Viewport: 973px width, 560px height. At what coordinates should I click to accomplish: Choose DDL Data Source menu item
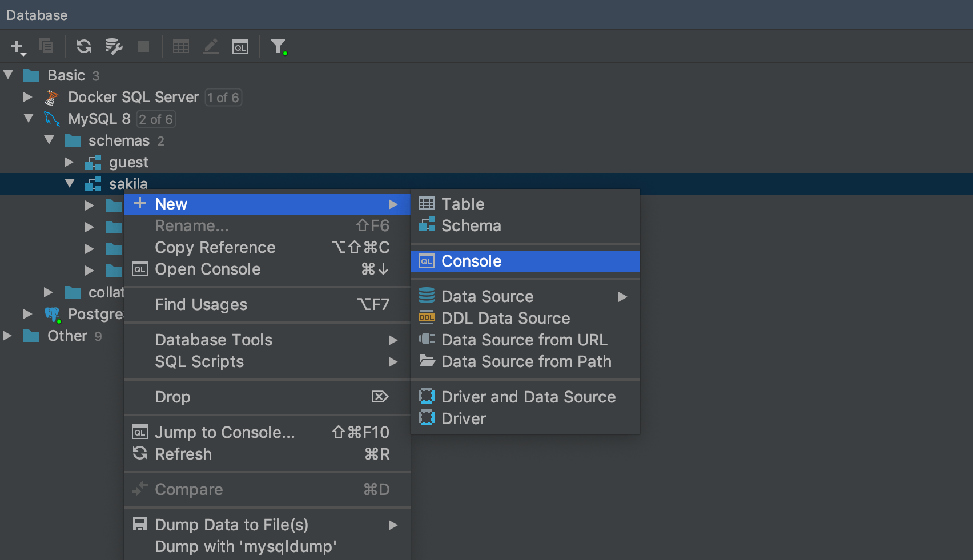point(505,318)
